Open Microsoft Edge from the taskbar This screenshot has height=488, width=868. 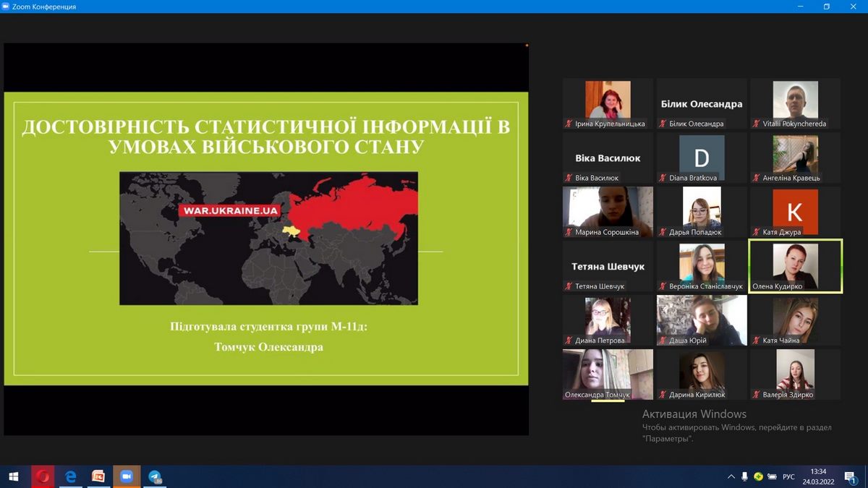(71, 476)
